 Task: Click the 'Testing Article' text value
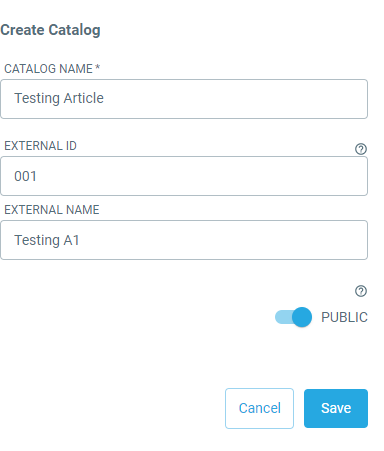click(59, 98)
